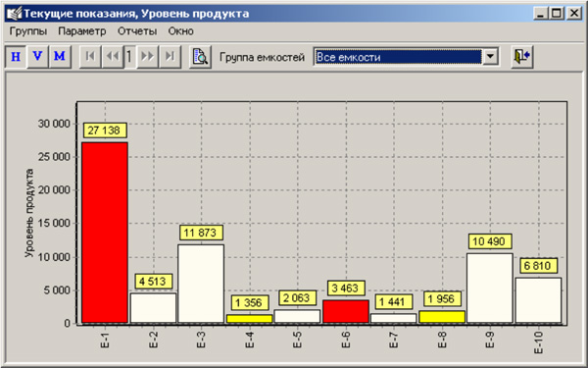Click the Уровень продукта axis title
The image size is (588, 368).
point(28,213)
